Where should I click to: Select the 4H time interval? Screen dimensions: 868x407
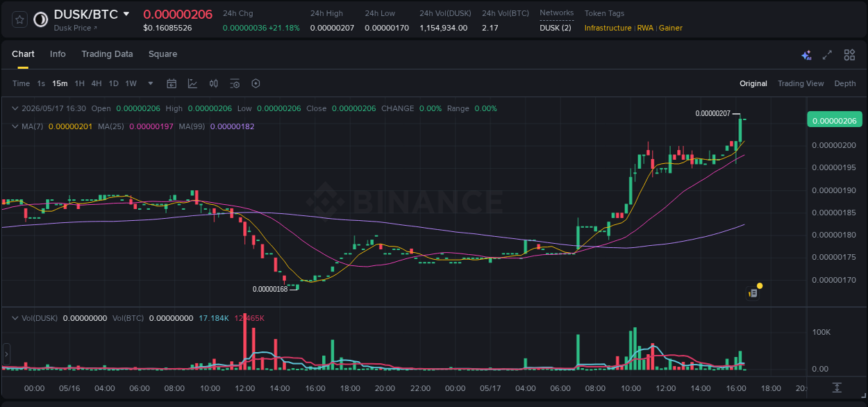click(x=96, y=83)
